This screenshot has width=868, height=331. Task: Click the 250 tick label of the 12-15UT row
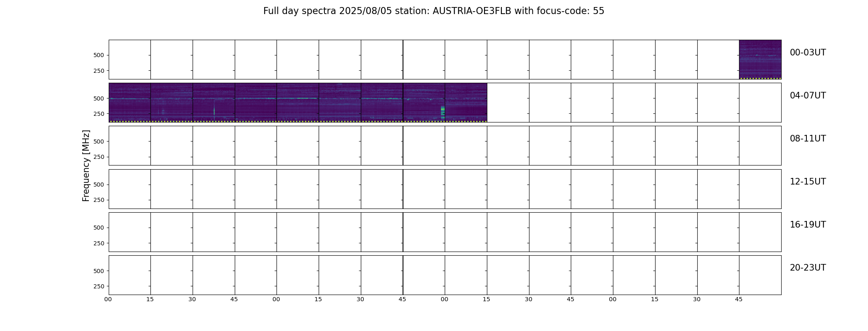99,200
